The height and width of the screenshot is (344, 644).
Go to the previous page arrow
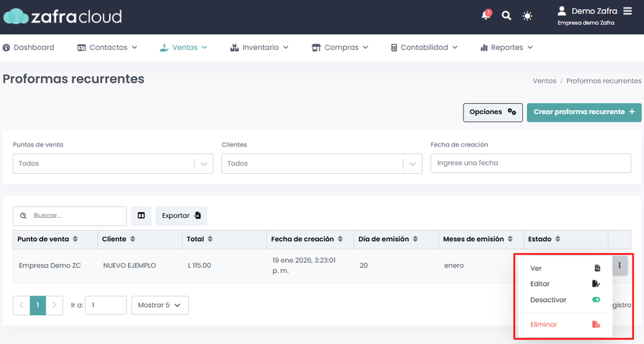(22, 305)
